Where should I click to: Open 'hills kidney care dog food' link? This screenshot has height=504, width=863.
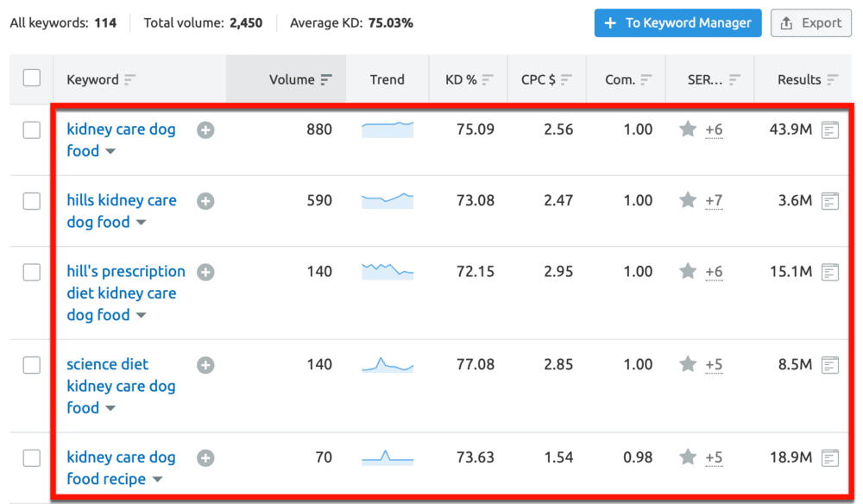tap(122, 211)
